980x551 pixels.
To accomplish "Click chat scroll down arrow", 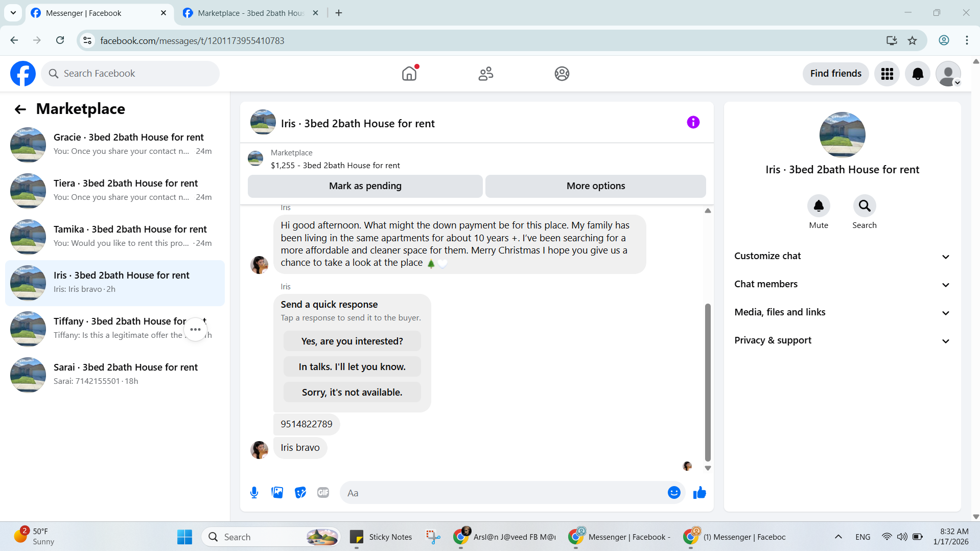I will (708, 468).
